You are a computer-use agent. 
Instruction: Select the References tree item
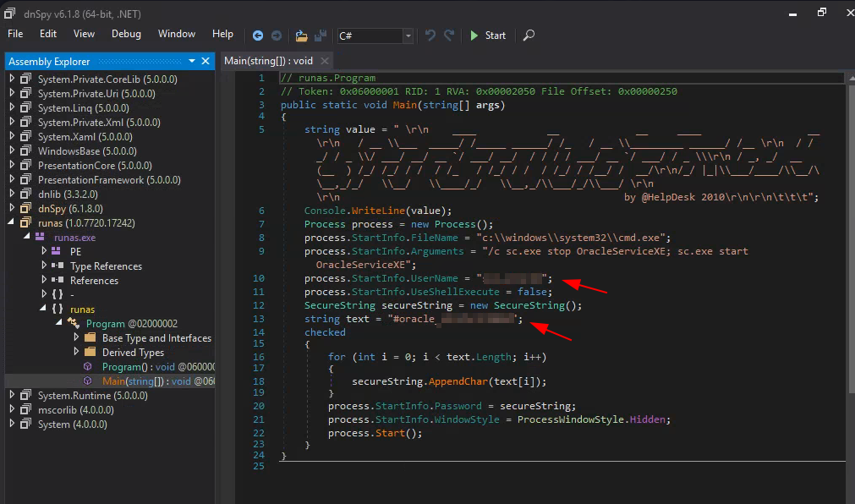pyautogui.click(x=94, y=281)
